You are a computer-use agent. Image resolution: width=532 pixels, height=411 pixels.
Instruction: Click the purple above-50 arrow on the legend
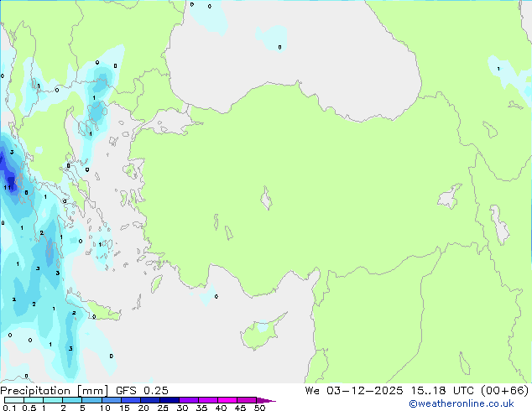(x=266, y=400)
